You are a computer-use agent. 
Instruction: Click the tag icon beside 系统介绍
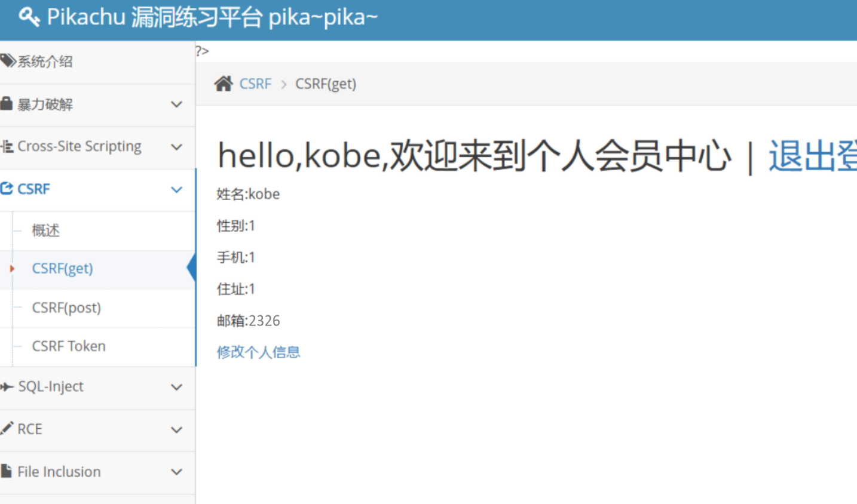coord(8,61)
